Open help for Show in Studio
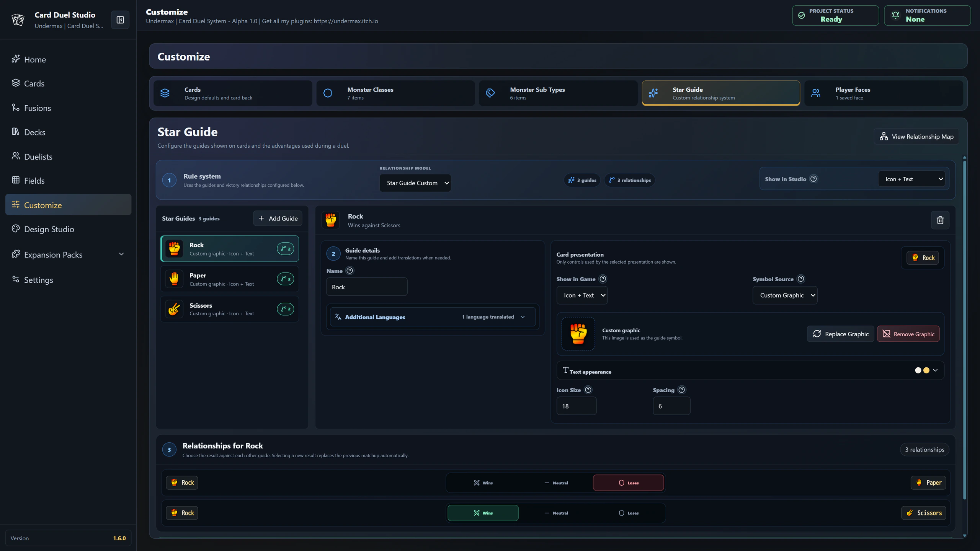This screenshot has width=980, height=551. [813, 179]
